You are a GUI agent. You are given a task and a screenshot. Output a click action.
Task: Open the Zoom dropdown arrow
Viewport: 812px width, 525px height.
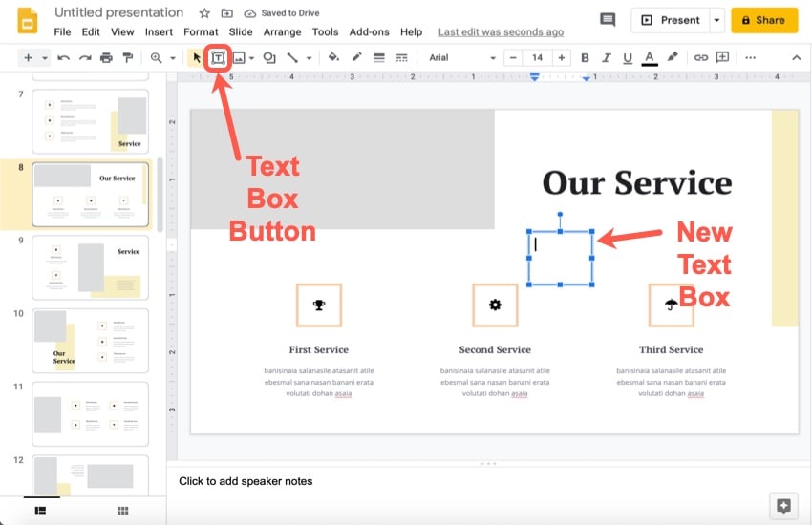click(x=173, y=58)
